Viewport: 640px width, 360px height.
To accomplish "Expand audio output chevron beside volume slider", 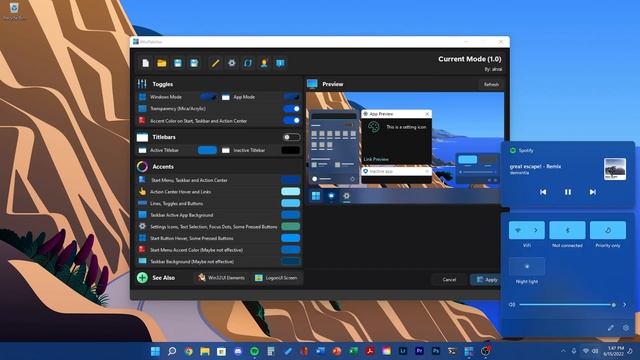I will (624, 304).
